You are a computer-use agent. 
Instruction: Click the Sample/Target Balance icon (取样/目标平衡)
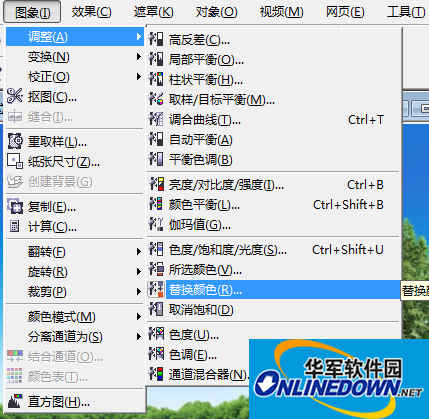(x=156, y=99)
